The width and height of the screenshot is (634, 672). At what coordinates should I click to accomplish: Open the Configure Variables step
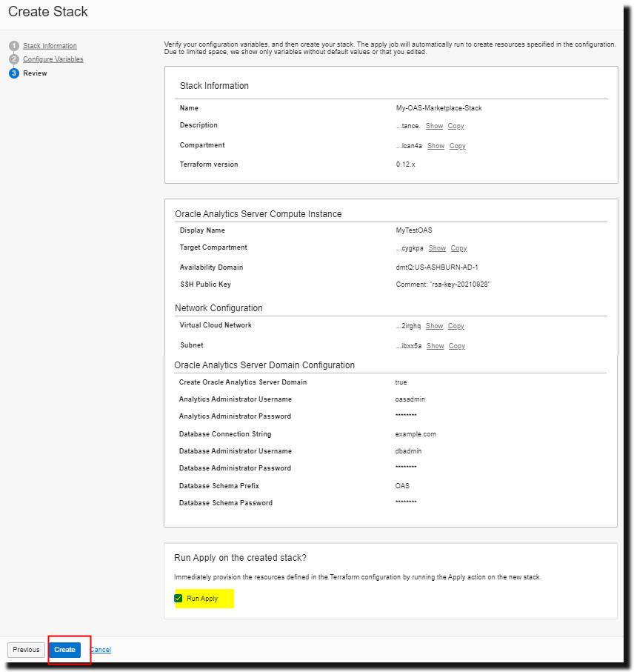pyautogui.click(x=53, y=59)
